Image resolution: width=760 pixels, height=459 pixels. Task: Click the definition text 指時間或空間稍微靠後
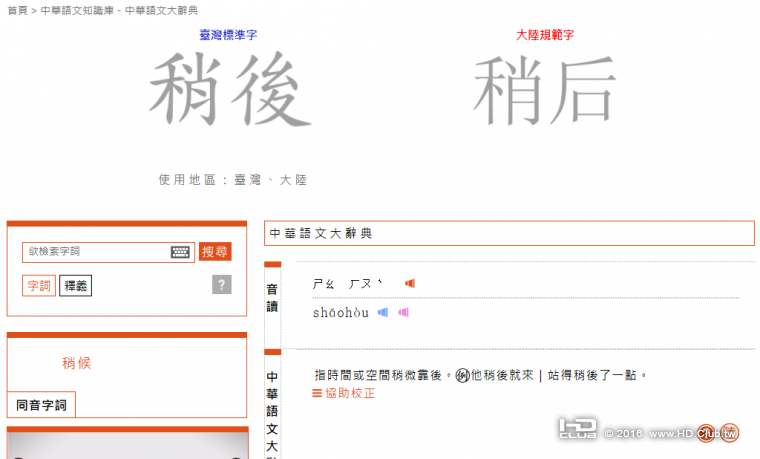[378, 375]
